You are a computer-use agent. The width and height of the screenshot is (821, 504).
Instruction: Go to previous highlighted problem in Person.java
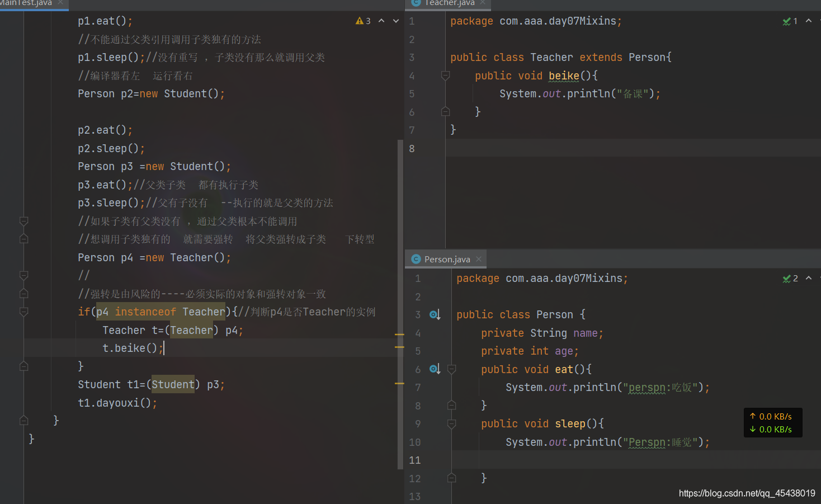pyautogui.click(x=809, y=278)
